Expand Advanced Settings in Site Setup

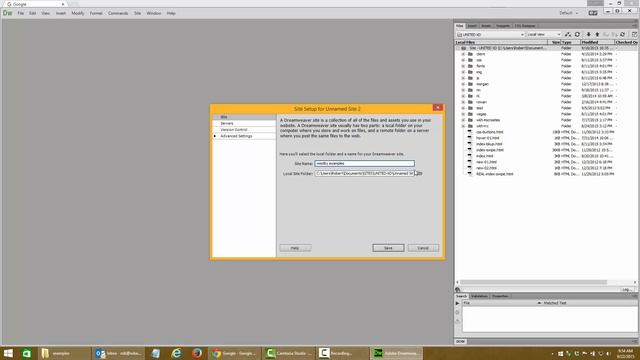215,136
